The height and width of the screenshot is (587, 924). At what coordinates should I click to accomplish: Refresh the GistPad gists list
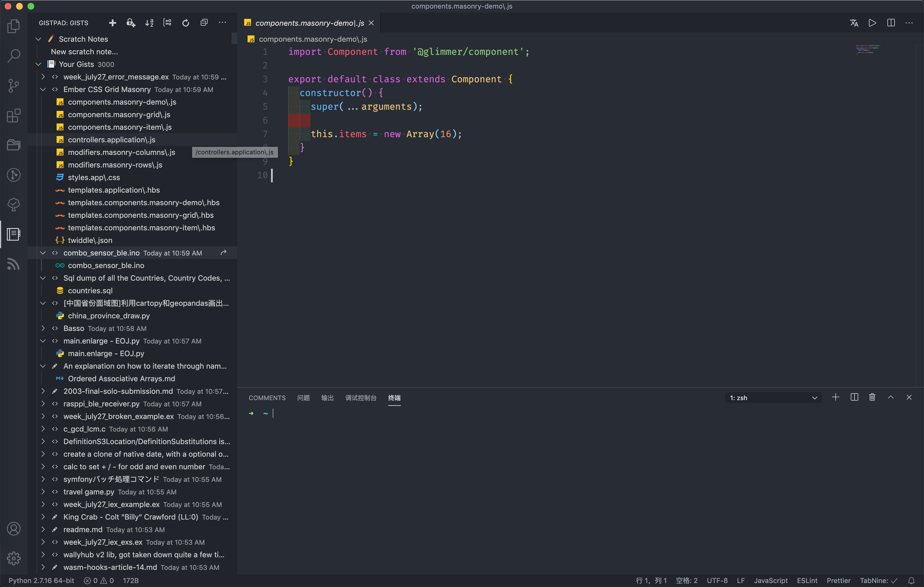coord(186,23)
